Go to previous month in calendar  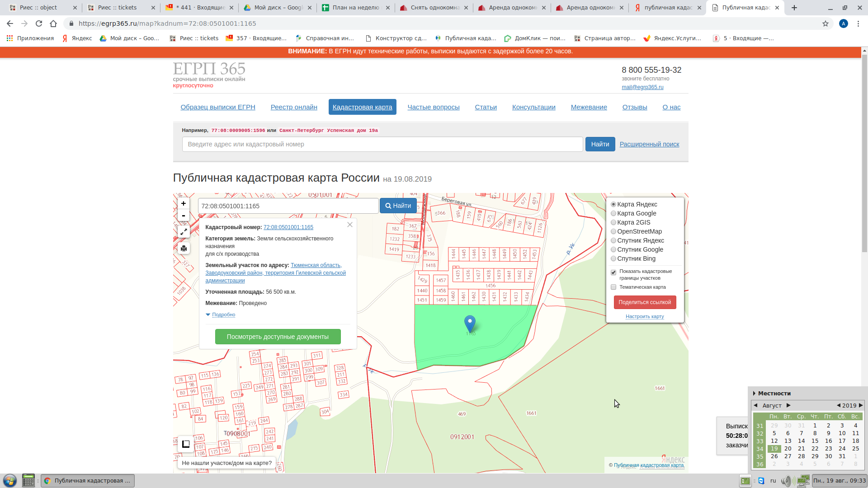click(755, 405)
